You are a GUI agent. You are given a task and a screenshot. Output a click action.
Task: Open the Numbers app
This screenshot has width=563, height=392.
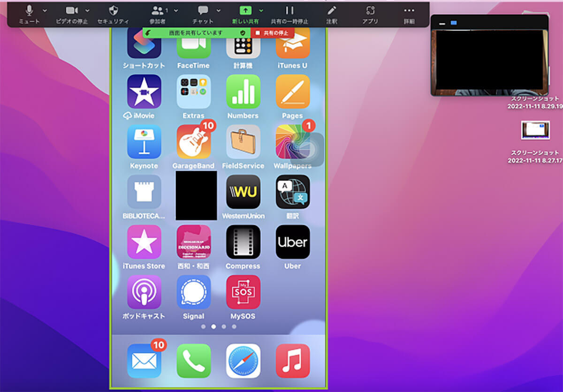tap(243, 91)
